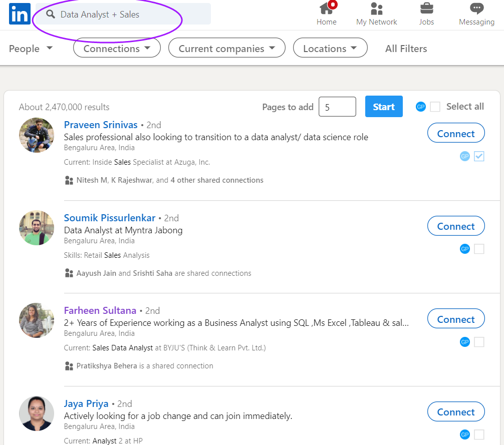Viewport: 504px width, 445px height.
Task: Open the Jobs briefcase icon
Action: [426, 9]
